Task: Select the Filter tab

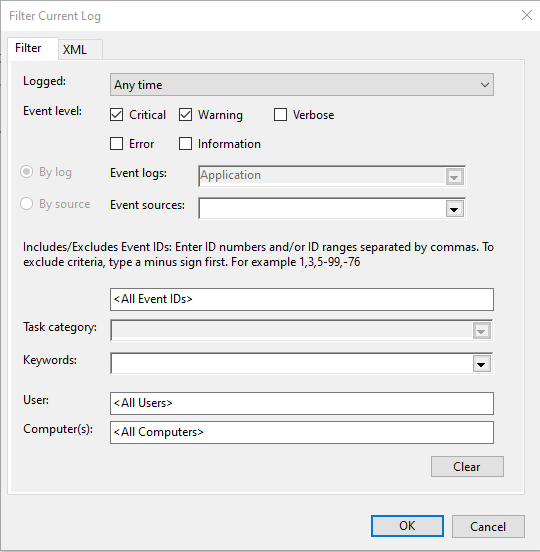Action: (33, 48)
